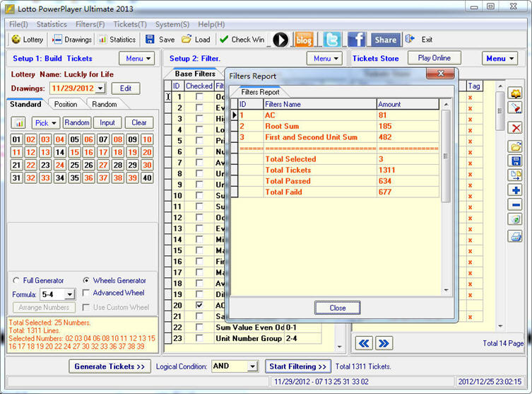Select lottery number 40
532x394 pixels.
(147, 178)
